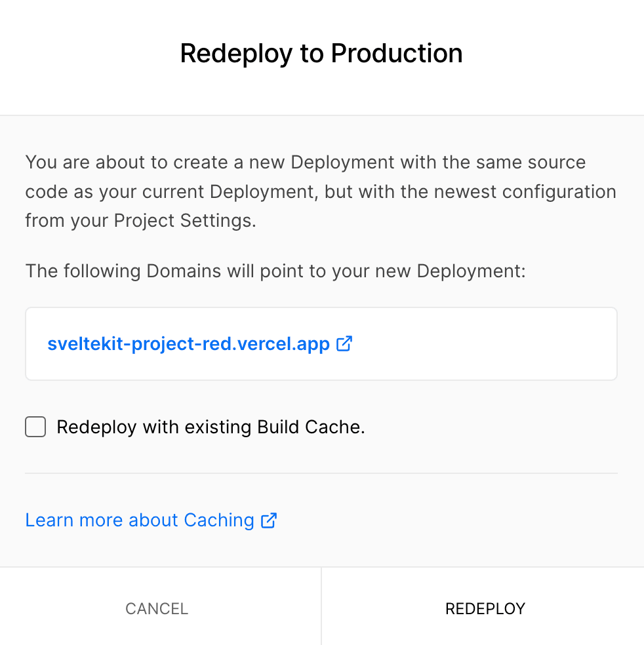The image size is (644, 645).
Task: Click the Redeploy to Production title
Action: pyautogui.click(x=321, y=53)
